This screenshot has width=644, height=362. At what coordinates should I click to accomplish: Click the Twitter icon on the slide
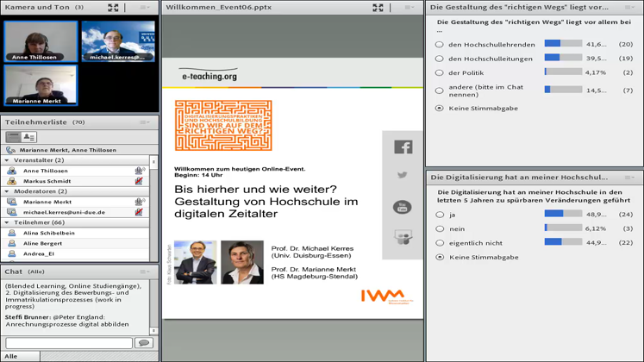(x=403, y=176)
